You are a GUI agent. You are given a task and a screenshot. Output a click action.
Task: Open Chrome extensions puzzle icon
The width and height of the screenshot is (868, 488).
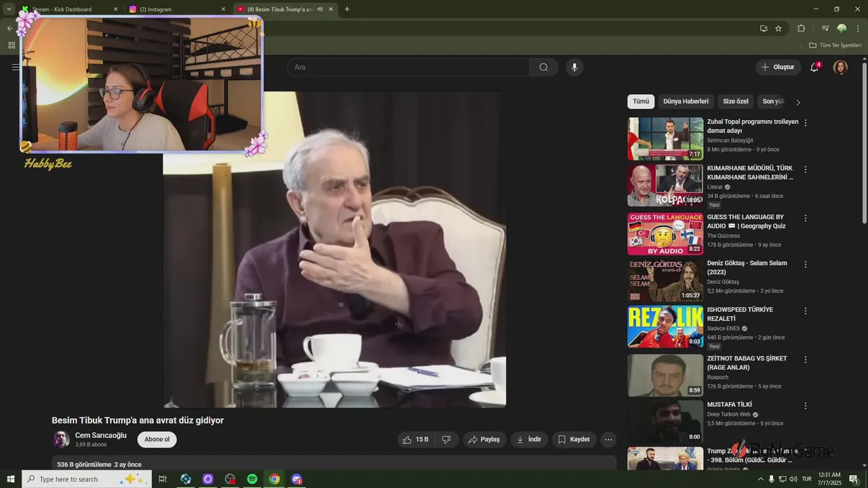(x=801, y=28)
